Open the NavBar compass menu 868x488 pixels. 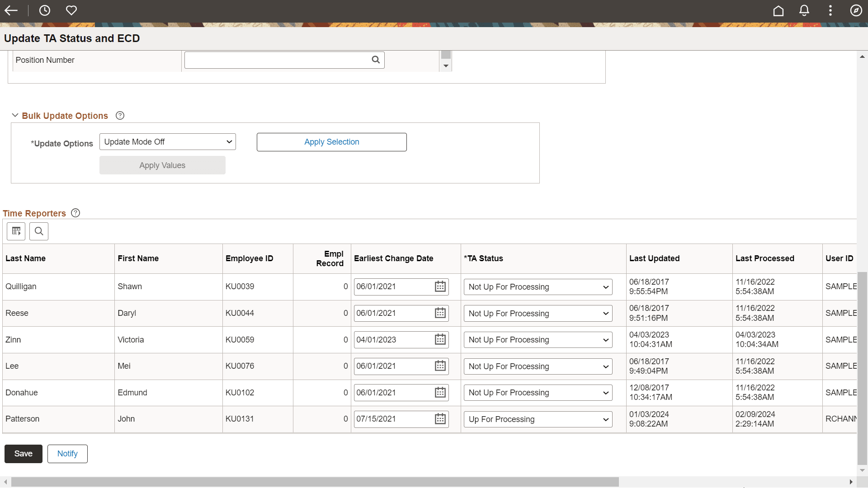[856, 10]
